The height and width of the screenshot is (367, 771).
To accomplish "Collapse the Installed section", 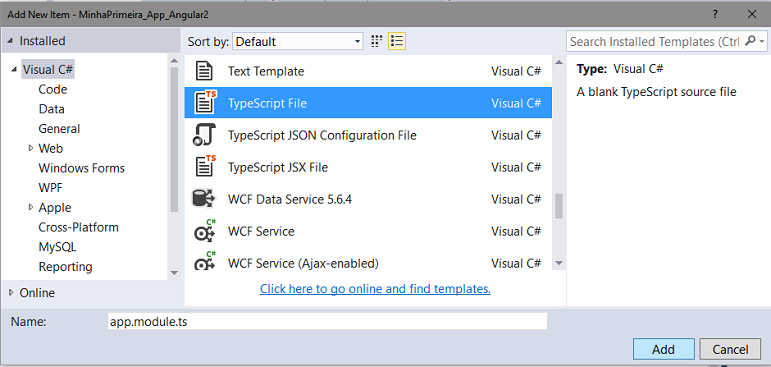I will (x=11, y=41).
